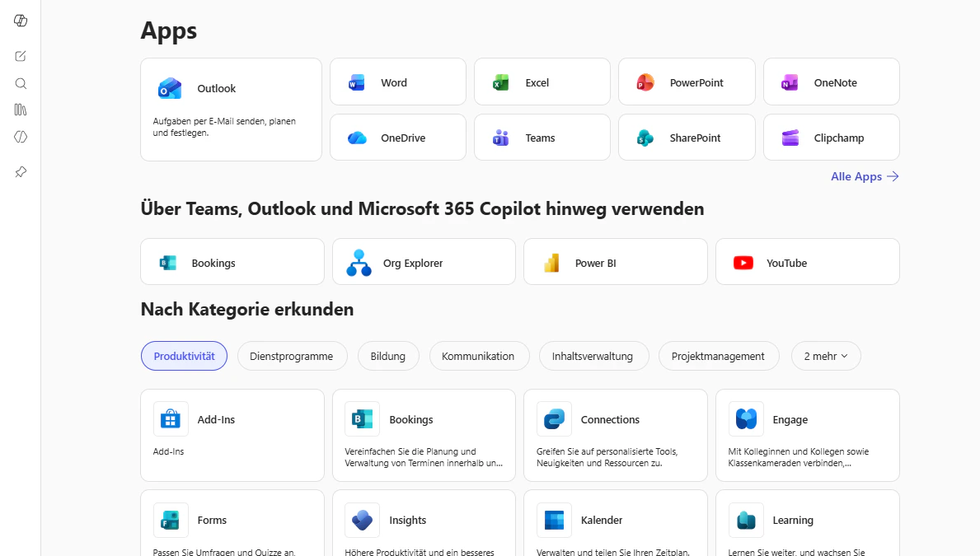Click the Excel app icon
Viewport: 980px width, 556px height.
click(501, 82)
